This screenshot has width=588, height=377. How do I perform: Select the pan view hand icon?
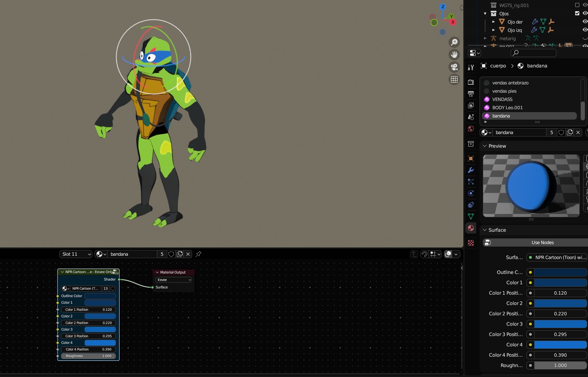point(454,55)
